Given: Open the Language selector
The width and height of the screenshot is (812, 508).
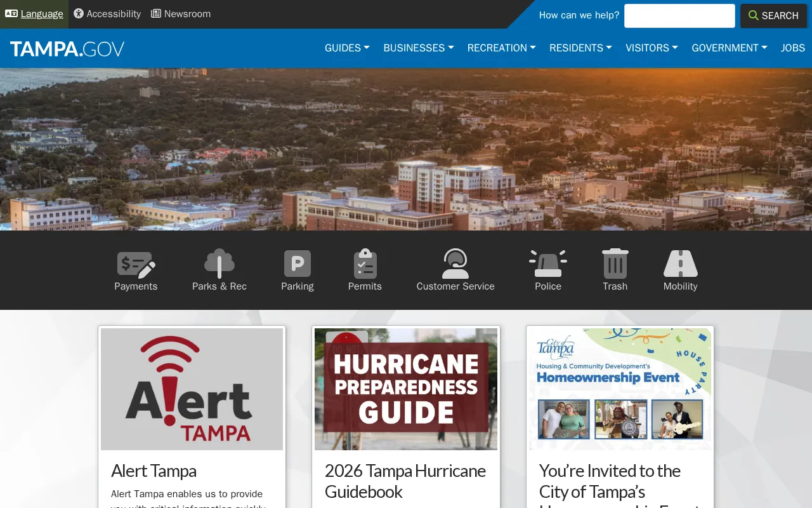Looking at the screenshot, I should pyautogui.click(x=34, y=14).
